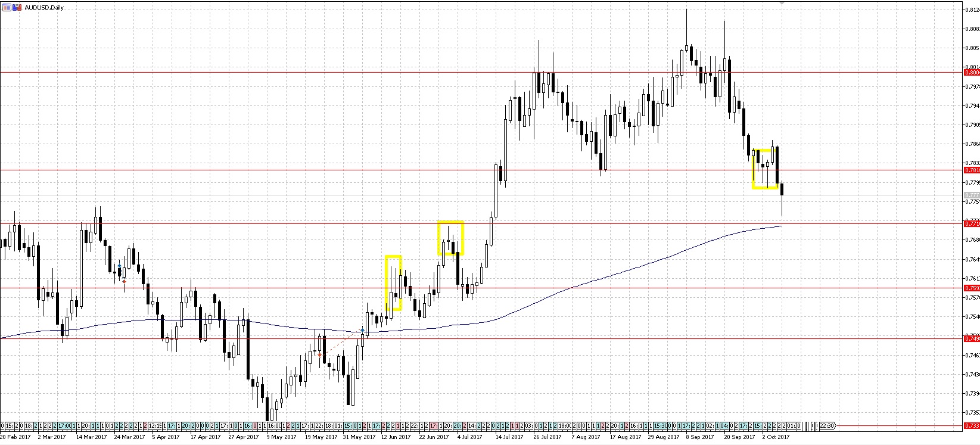Click the 8 Sep 2017 date label
Image resolution: width=980 pixels, height=445 pixels.
point(699,437)
